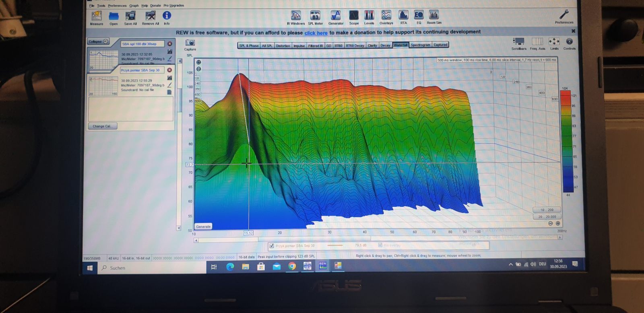Viewport: 644px width, 313px height.
Task: Edit notes of Przyk.pomiar SBA Sep 30
Action: (169, 85)
